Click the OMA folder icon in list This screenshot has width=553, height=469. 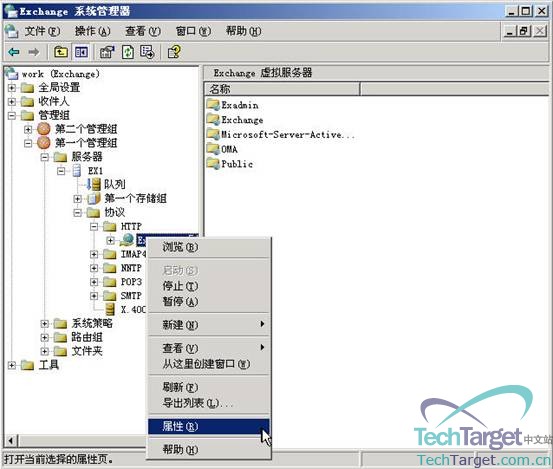pyautogui.click(x=213, y=149)
